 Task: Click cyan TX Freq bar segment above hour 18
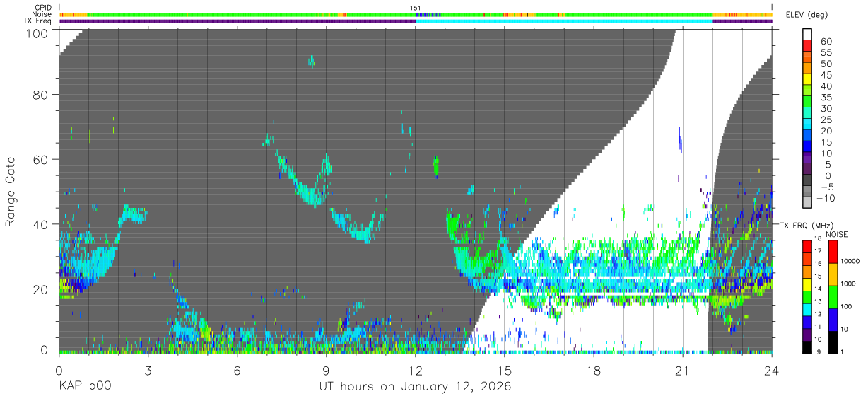click(x=564, y=21)
